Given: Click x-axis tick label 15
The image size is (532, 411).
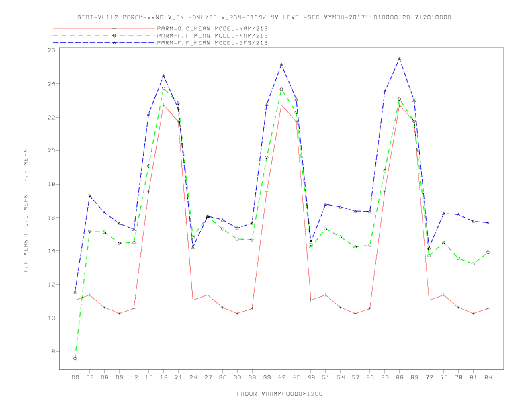Looking at the screenshot, I should click(148, 377).
